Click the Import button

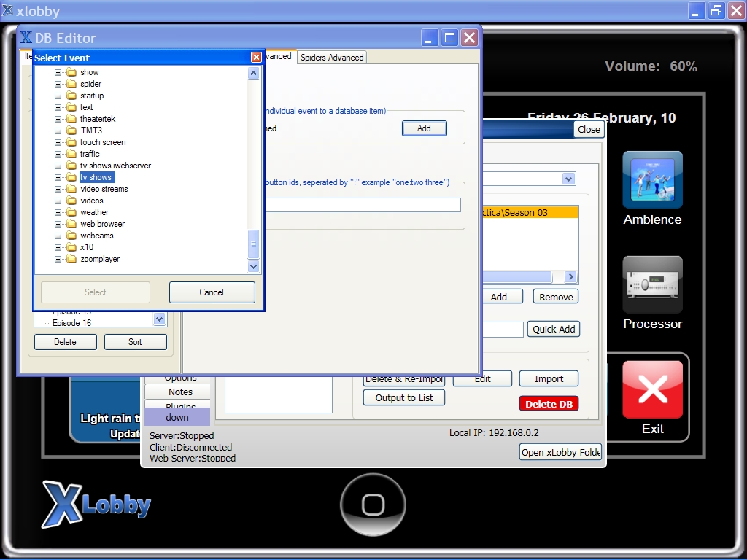tap(549, 378)
